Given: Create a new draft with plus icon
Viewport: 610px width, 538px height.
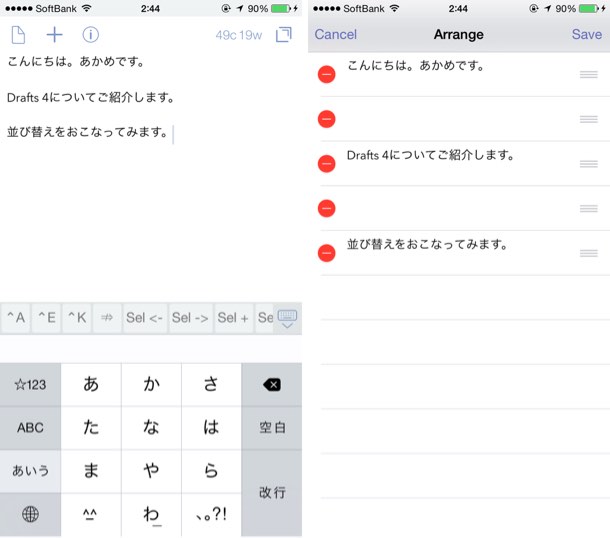Looking at the screenshot, I should pos(54,35).
